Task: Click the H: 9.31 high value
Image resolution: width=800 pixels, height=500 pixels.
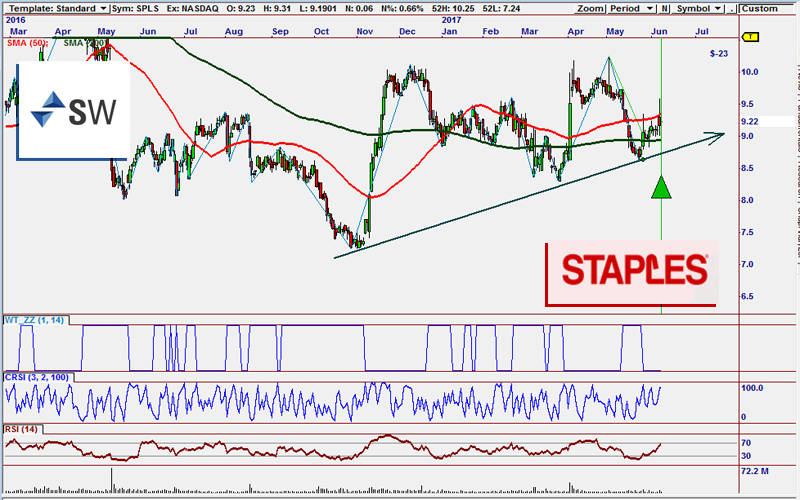Action: click(278, 8)
